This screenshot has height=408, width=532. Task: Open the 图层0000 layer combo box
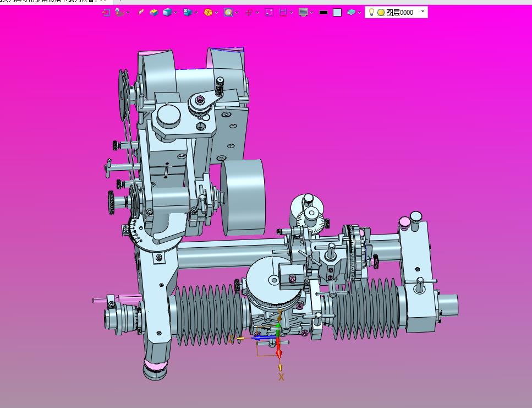pyautogui.click(x=396, y=12)
